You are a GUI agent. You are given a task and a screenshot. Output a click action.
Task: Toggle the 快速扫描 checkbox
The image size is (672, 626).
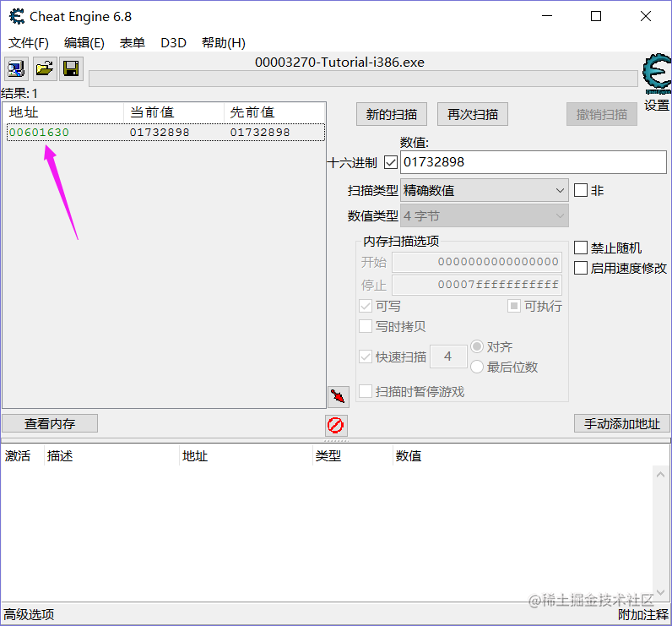tap(366, 357)
